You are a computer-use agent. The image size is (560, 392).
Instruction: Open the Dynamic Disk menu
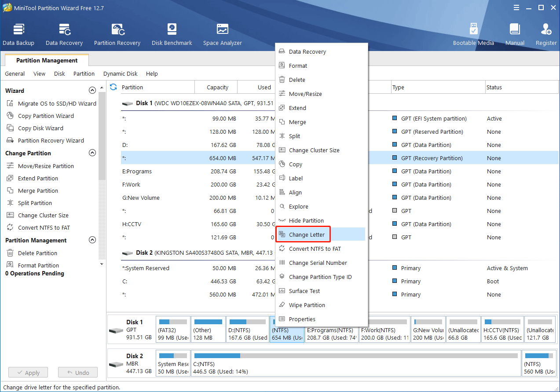point(121,73)
